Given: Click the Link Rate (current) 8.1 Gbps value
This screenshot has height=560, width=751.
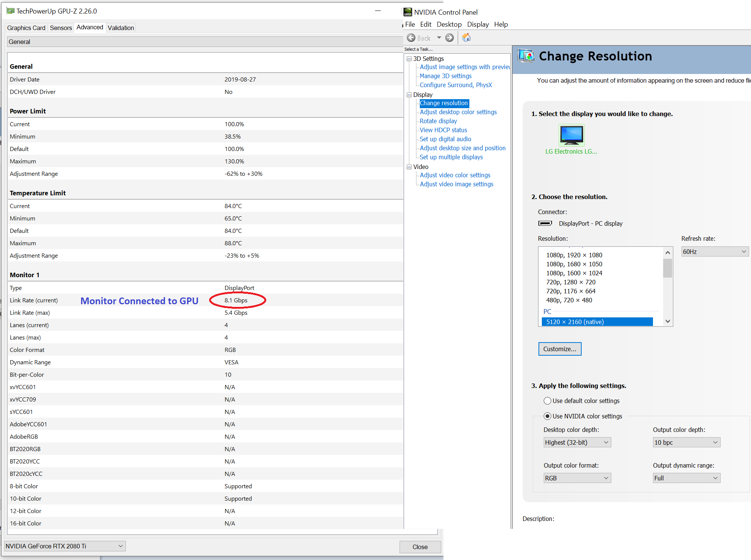Looking at the screenshot, I should coord(236,300).
